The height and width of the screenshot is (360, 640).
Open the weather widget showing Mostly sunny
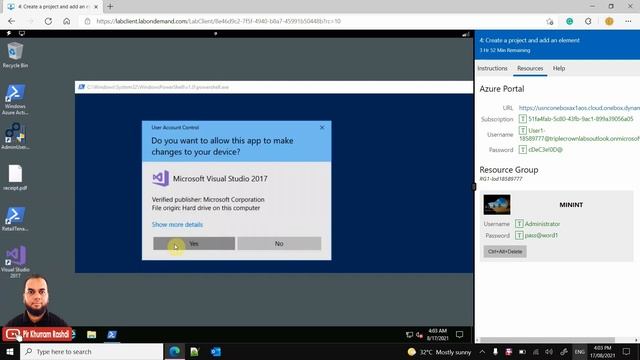(x=439, y=352)
